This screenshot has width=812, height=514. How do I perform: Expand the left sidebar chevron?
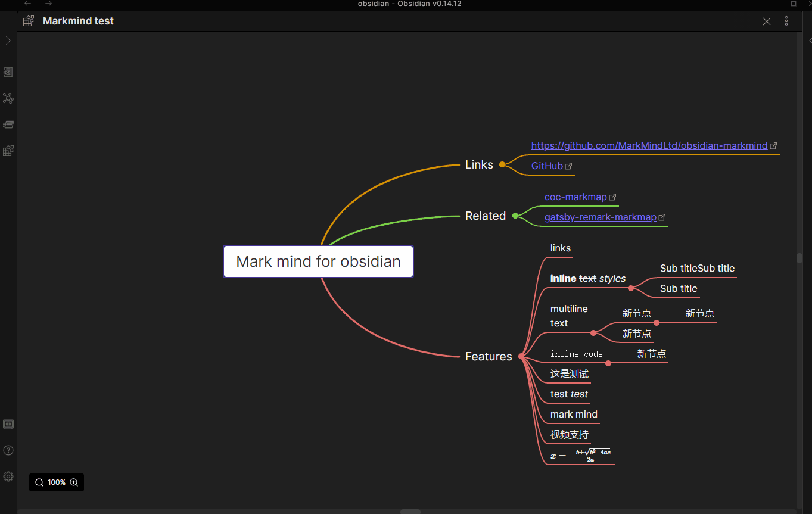(x=8, y=41)
